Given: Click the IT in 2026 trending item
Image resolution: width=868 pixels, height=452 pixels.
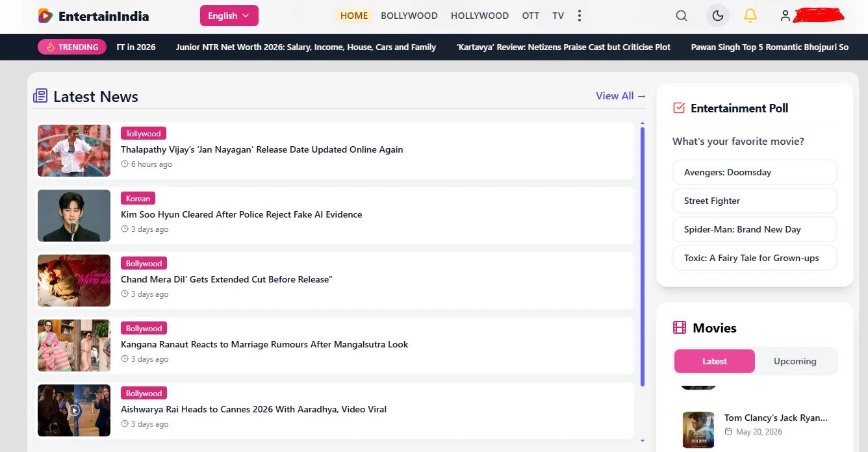Looking at the screenshot, I should point(136,47).
